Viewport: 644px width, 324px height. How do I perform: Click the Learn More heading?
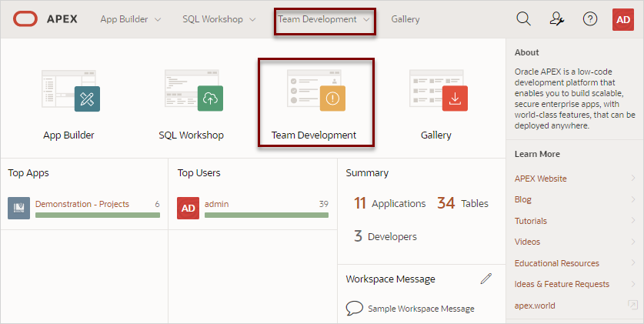click(x=537, y=154)
